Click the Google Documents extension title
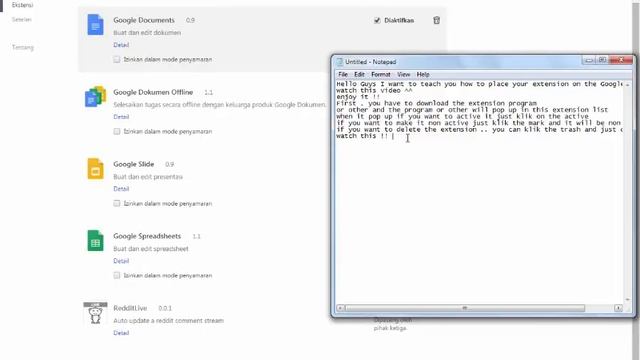Image resolution: width=640 pixels, height=360 pixels. (x=144, y=20)
